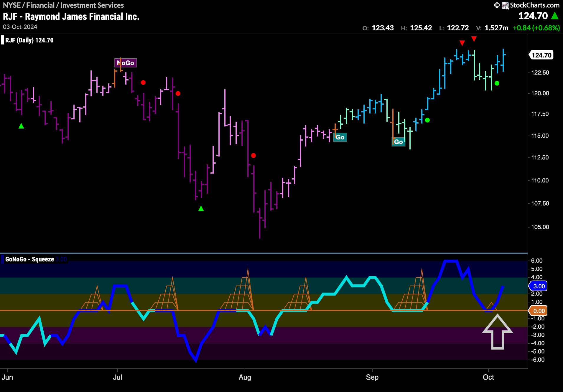
Task: Click the blue 3.00 oscillator value label
Action: [x=538, y=286]
